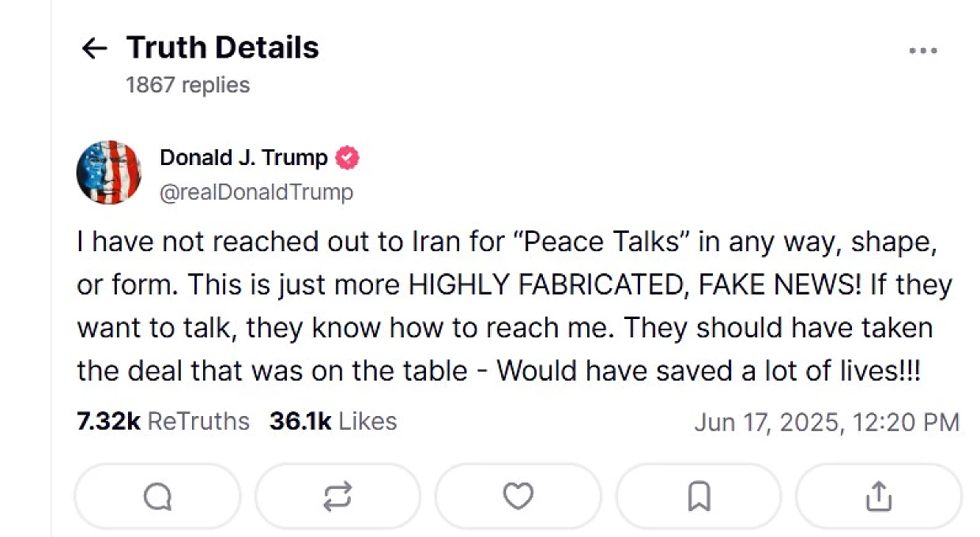View the 7.32k ReTruths list

point(163,421)
